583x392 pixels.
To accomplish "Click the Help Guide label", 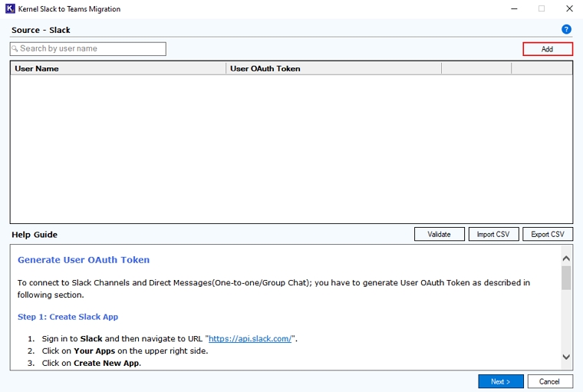I will coord(35,235).
